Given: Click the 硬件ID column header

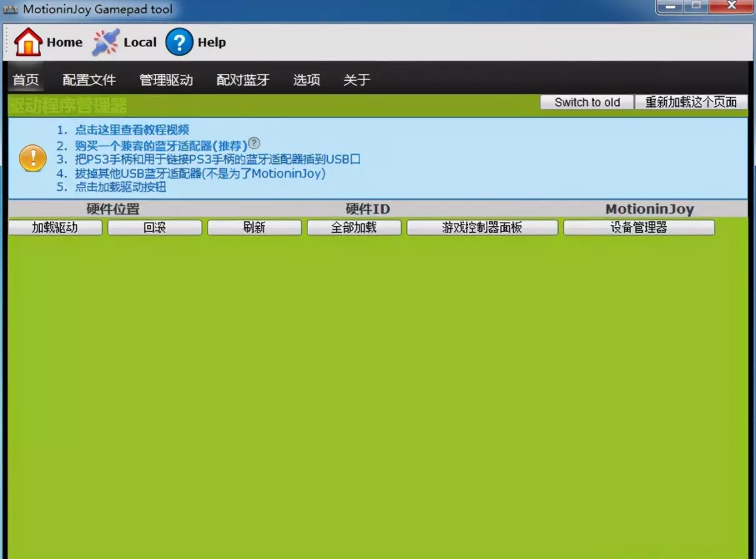Looking at the screenshot, I should 367,209.
